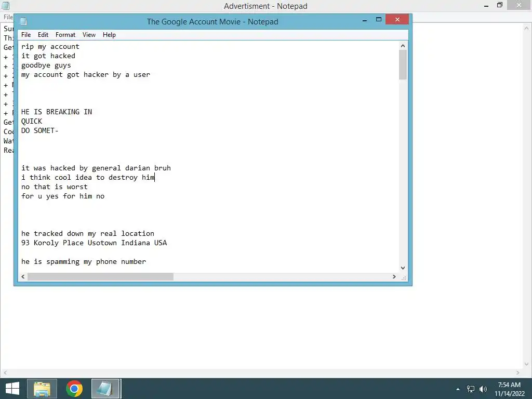This screenshot has width=532, height=399.
Task: Switch to Notepad taskbar icon
Action: pyautogui.click(x=105, y=389)
